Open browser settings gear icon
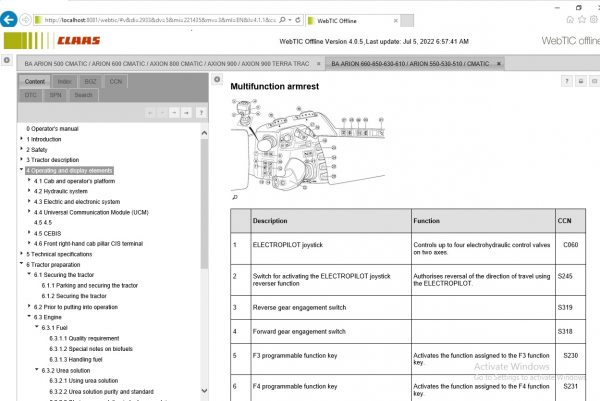600x401 pixels. pos(594,20)
